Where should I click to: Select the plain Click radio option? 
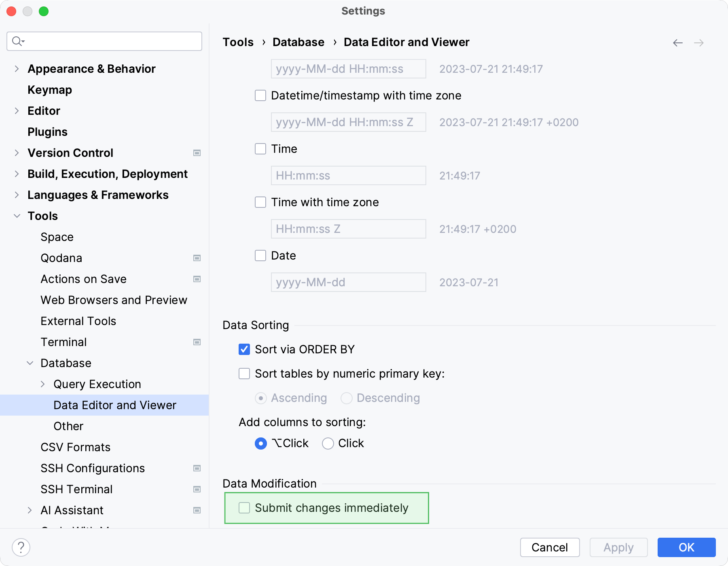coord(328,444)
